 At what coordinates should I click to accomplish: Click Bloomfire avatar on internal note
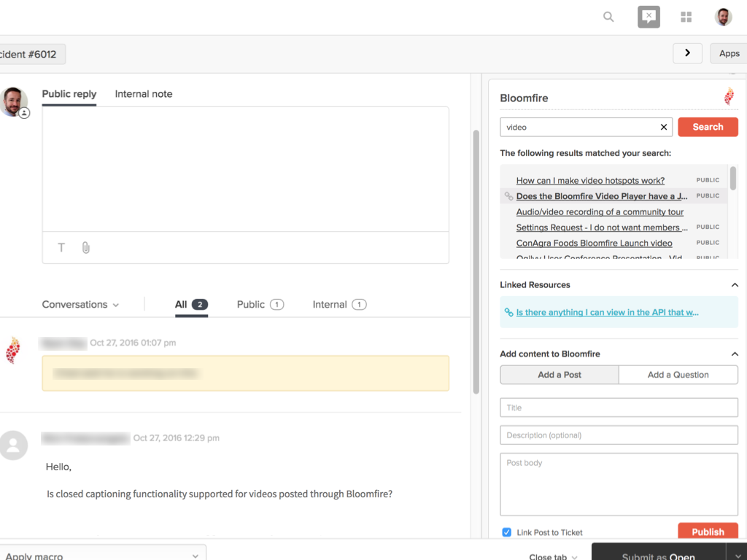click(x=13, y=350)
